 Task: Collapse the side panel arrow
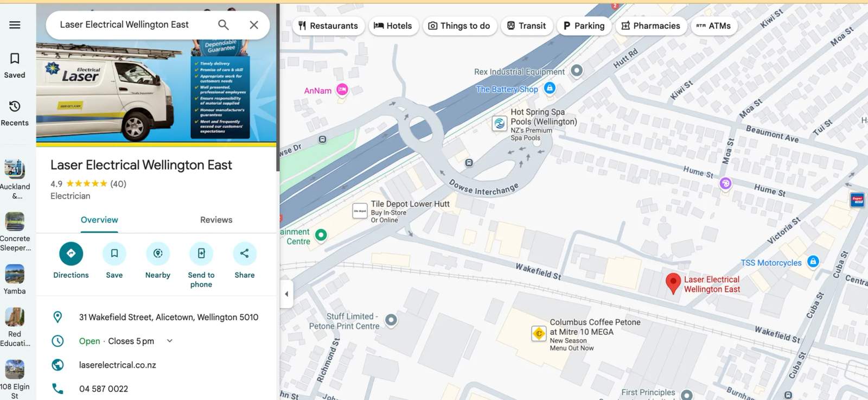click(x=286, y=294)
